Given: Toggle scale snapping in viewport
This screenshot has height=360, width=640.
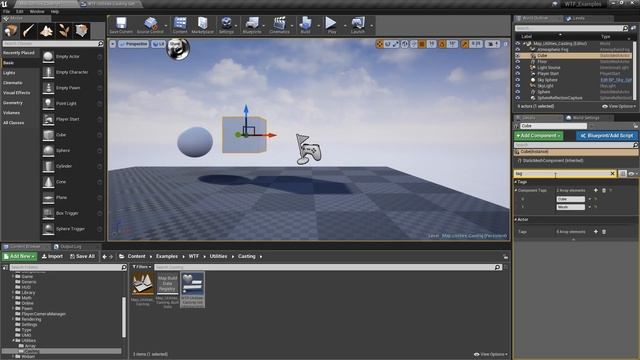Looking at the screenshot, I should [x=464, y=44].
